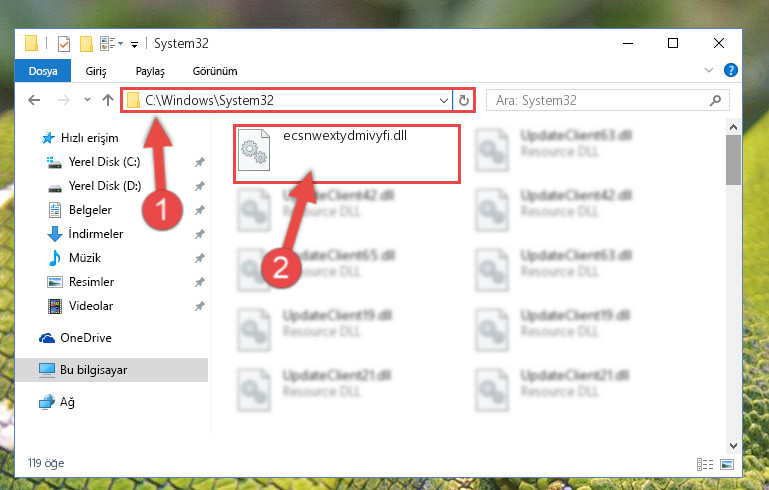This screenshot has width=769, height=490.
Task: Open Customize Quick Access Toolbar dropdown
Action: pos(134,45)
